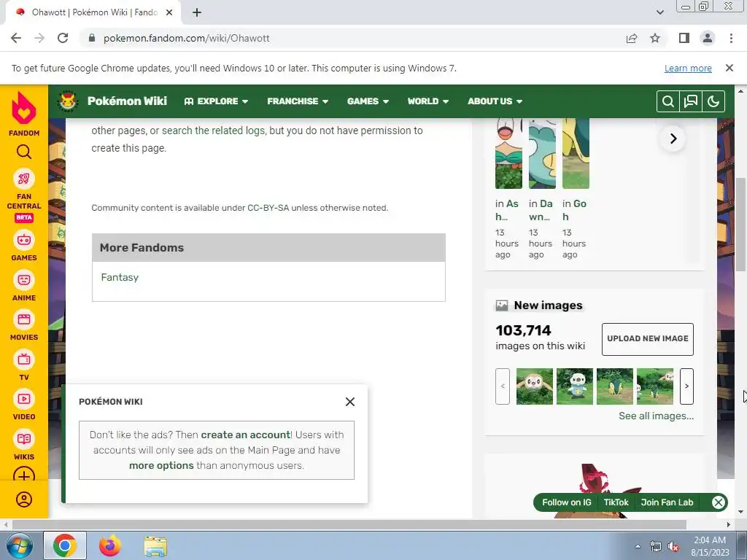Open File Explorer from taskbar
Image resolution: width=747 pixels, height=560 pixels.
tap(155, 545)
